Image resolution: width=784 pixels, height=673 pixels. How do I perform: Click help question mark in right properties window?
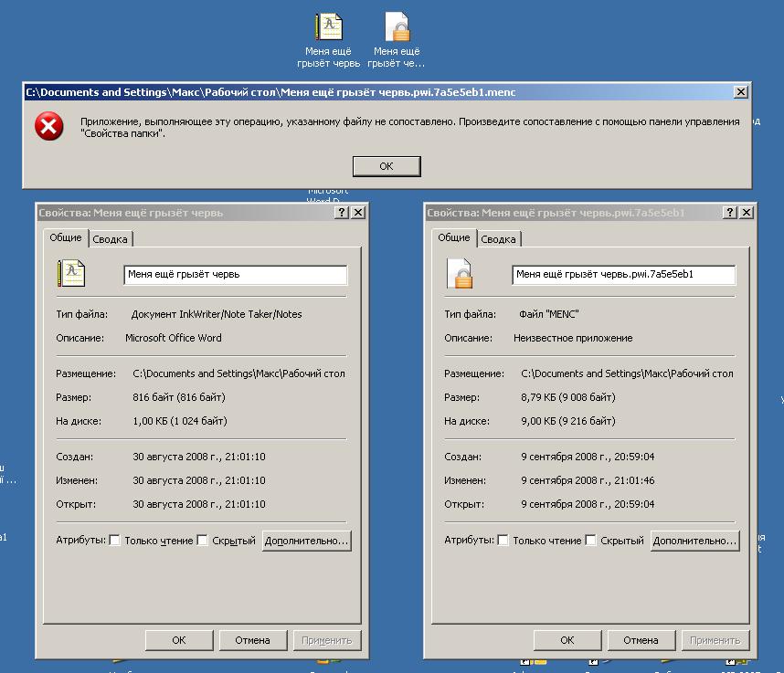(730, 212)
